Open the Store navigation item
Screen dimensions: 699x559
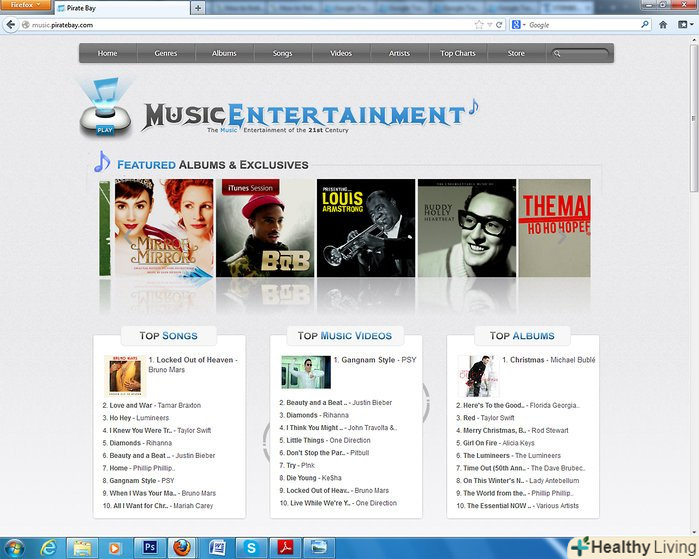[516, 53]
